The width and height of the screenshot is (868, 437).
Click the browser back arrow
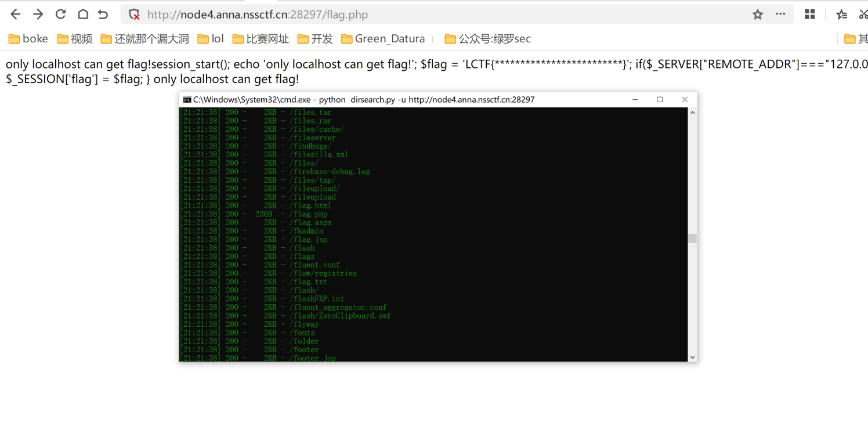click(x=16, y=15)
